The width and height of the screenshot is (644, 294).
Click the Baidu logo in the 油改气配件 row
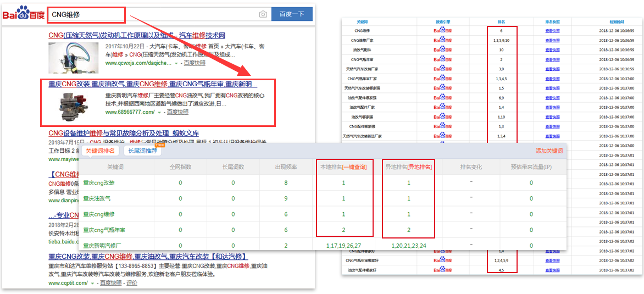443,49
